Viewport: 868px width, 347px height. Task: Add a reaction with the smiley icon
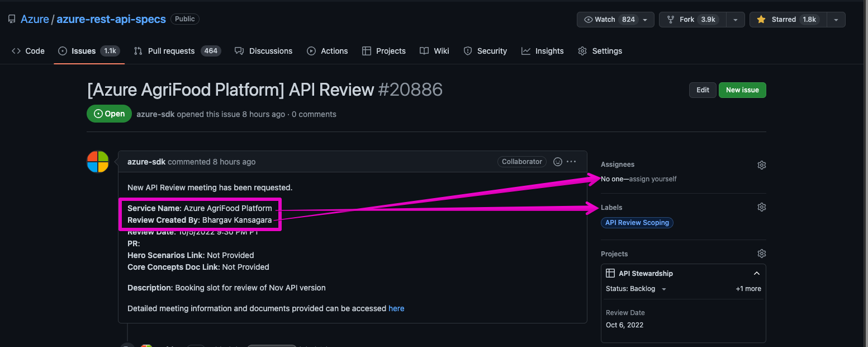click(x=557, y=162)
